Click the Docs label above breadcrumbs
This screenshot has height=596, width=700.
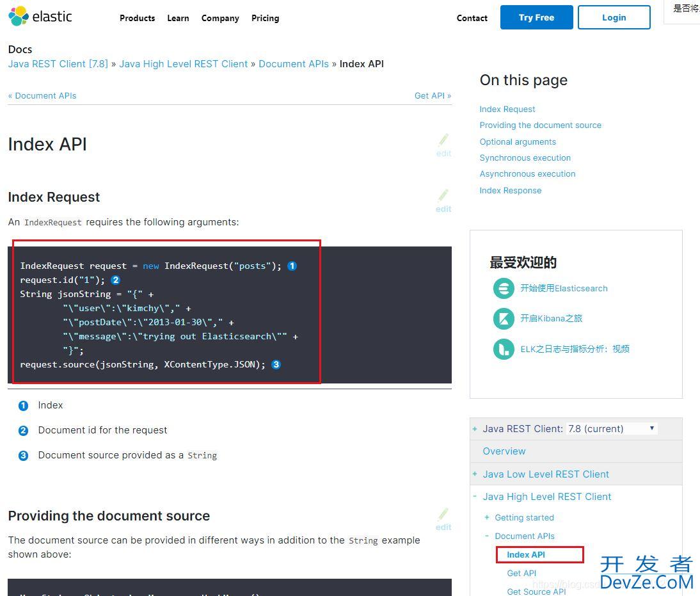(x=20, y=49)
